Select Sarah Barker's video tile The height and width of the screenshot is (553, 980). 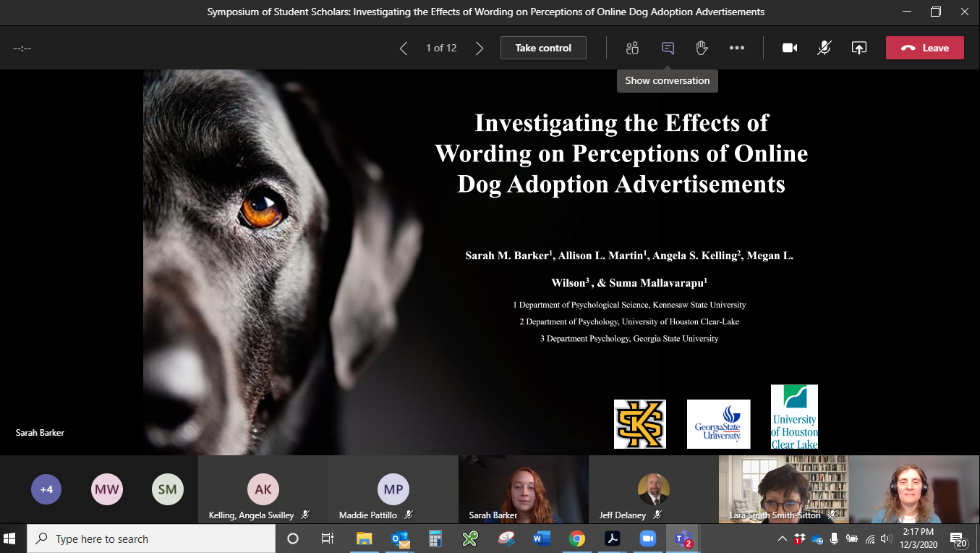(523, 489)
